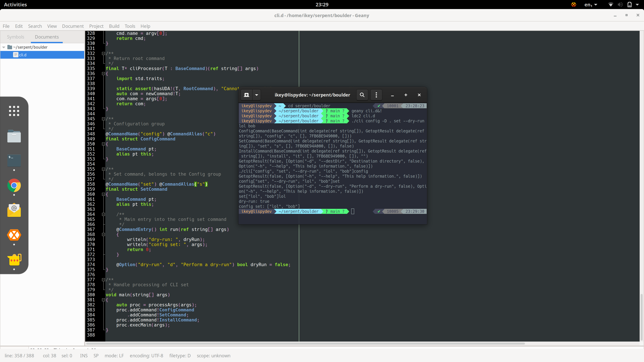
Task: Launch Google Chrome from dock
Action: click(14, 186)
